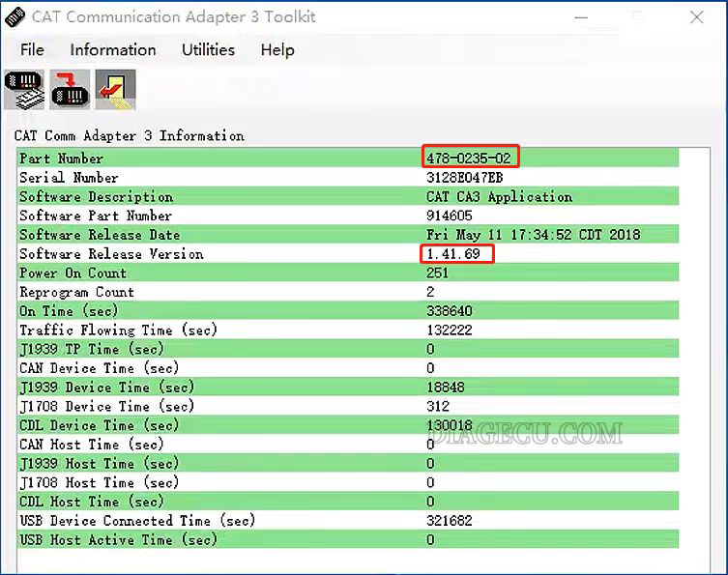Screen dimensions: 728x575
Task: Click the 'CAT CA3 Application' value
Action: (500, 197)
